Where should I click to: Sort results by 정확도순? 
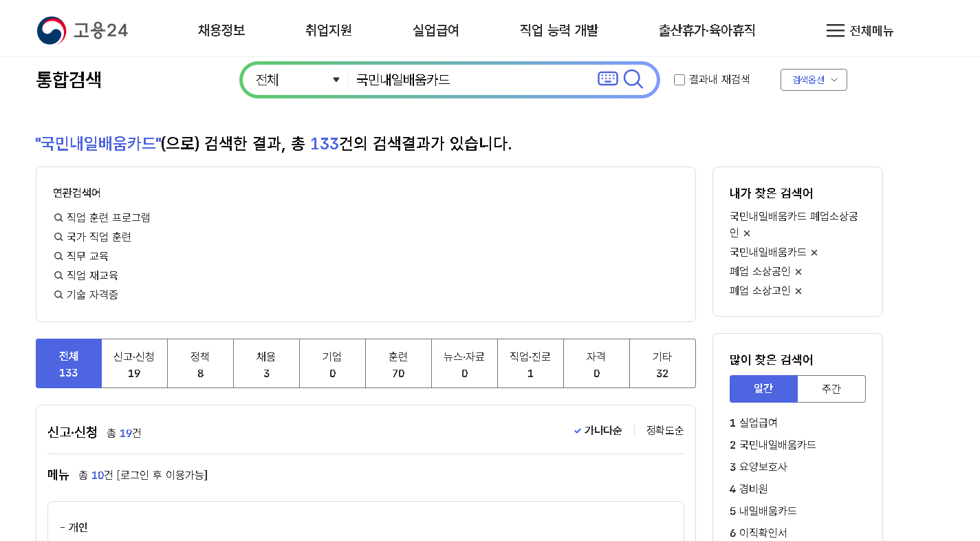click(665, 431)
